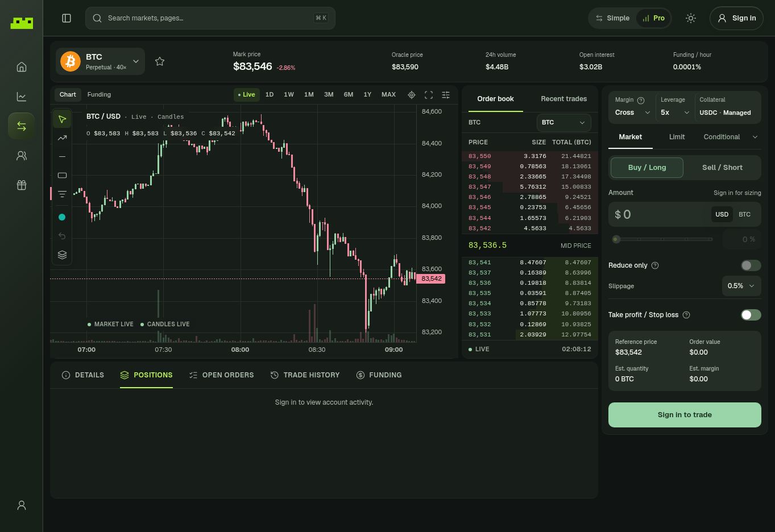The height and width of the screenshot is (532, 775).
Task: Select the Market order tab
Action: (x=630, y=137)
